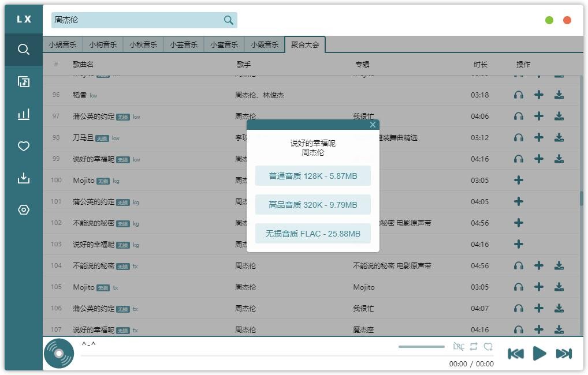Viewport: 588px width, 375px height.
Task: Open the downloads page in the sidebar
Action: click(24, 178)
